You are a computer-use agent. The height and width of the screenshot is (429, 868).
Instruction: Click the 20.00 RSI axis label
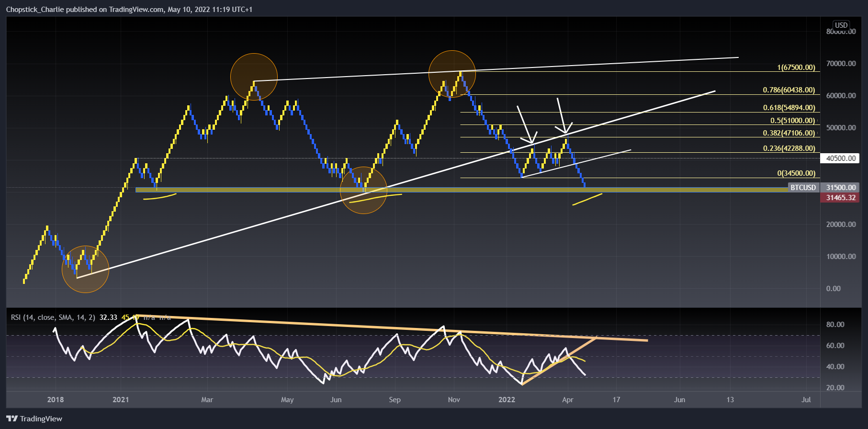pyautogui.click(x=835, y=387)
